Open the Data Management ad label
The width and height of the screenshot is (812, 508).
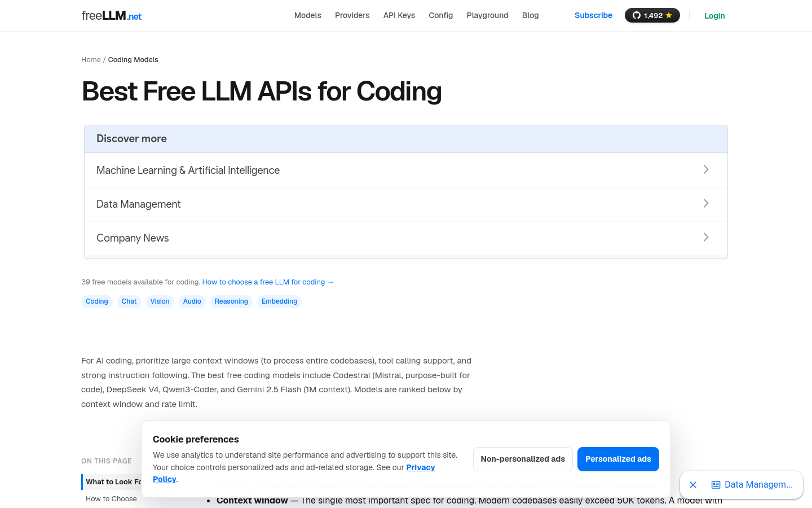click(x=758, y=485)
